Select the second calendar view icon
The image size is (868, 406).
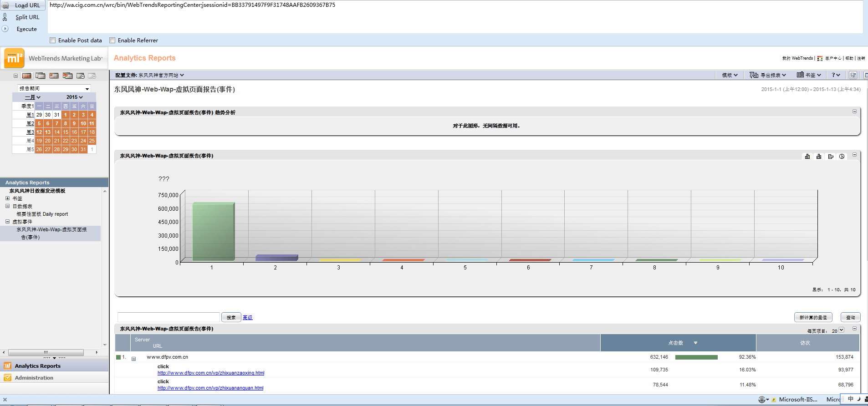(40, 76)
